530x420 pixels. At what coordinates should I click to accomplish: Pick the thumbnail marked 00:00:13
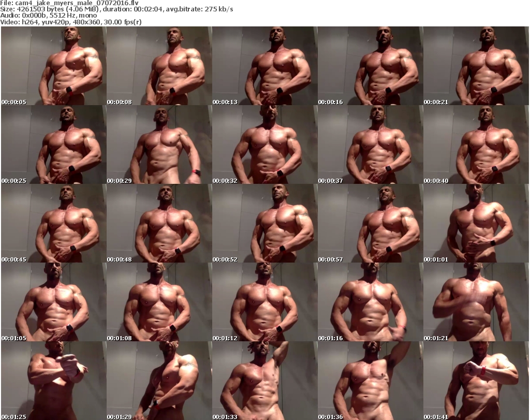pos(264,66)
